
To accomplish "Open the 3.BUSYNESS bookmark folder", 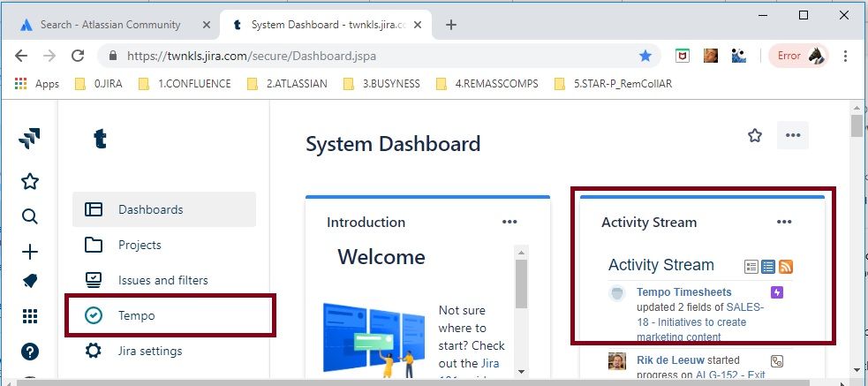I will (382, 84).
